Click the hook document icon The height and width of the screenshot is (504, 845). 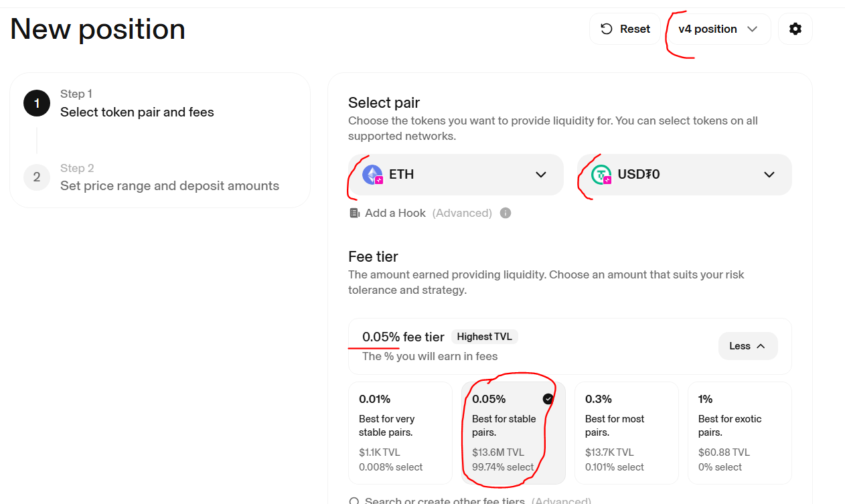point(355,213)
